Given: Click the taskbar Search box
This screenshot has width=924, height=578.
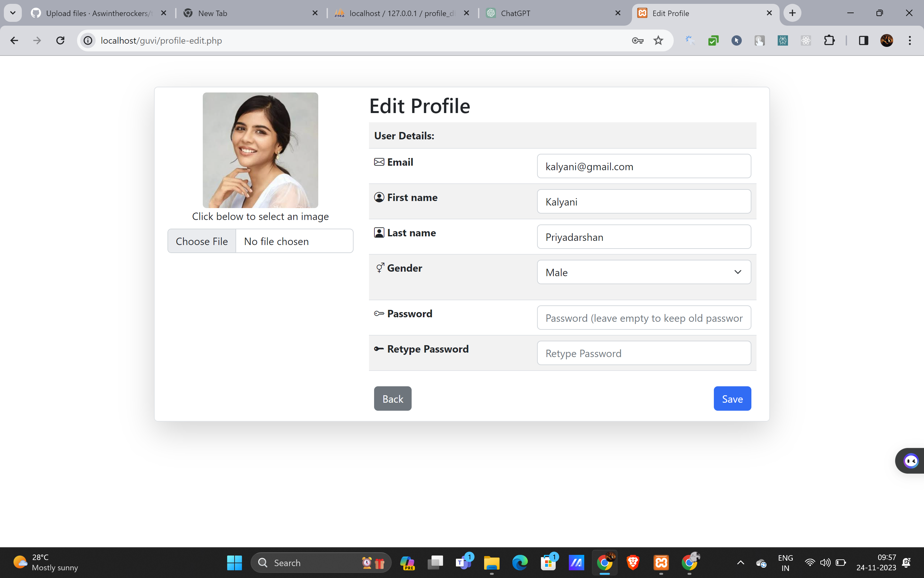Looking at the screenshot, I should (321, 563).
